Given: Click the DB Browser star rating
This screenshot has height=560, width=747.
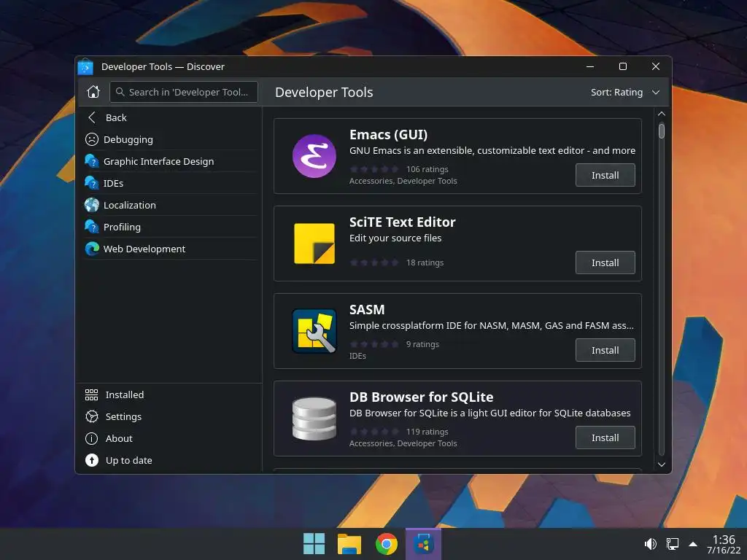Looking at the screenshot, I should coord(374,432).
